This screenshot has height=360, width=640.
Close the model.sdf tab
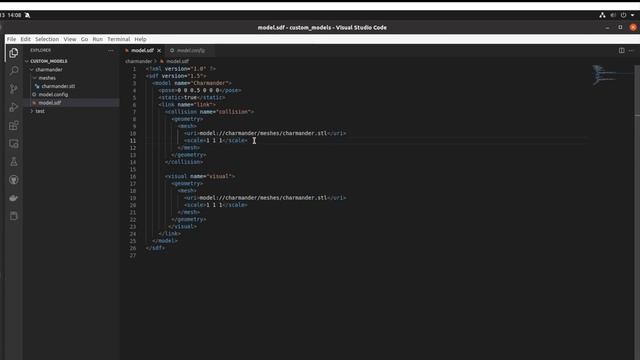159,51
